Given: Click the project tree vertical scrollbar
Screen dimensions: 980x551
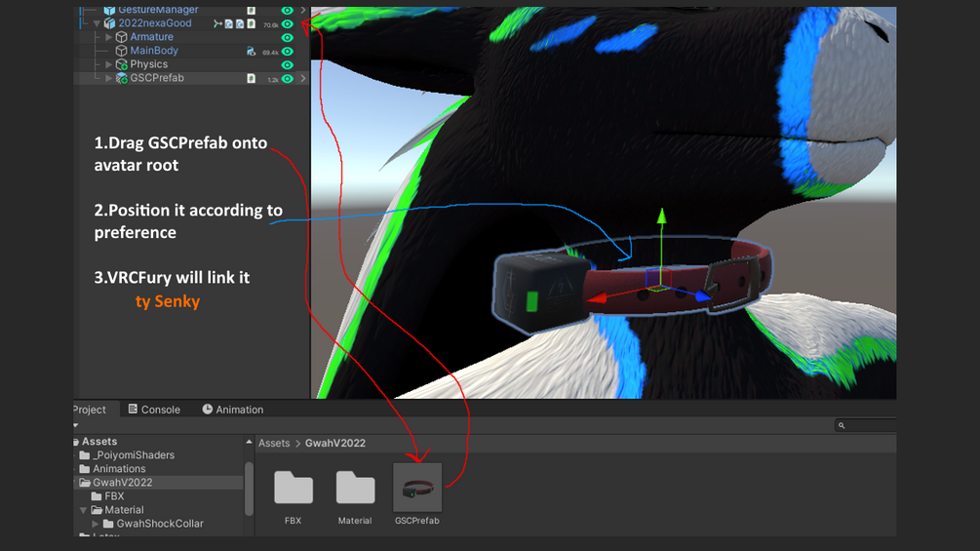Looking at the screenshot, I should (x=249, y=489).
